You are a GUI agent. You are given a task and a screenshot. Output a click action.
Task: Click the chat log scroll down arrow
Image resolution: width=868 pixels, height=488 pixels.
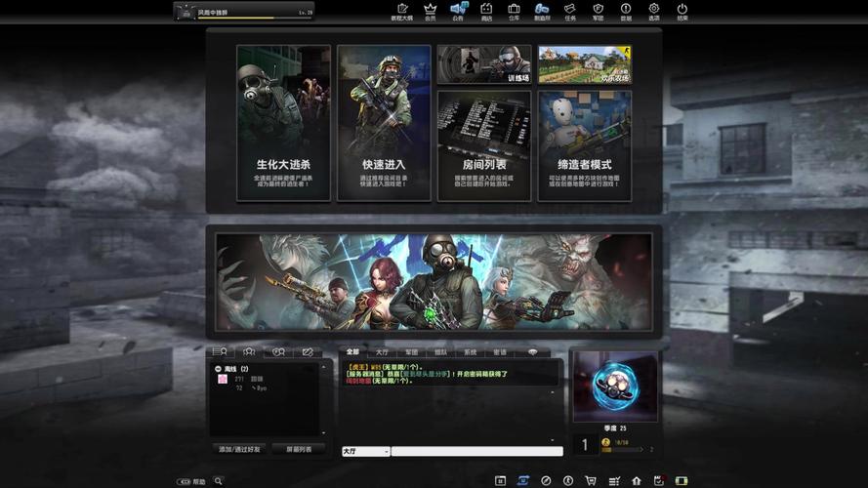553,440
